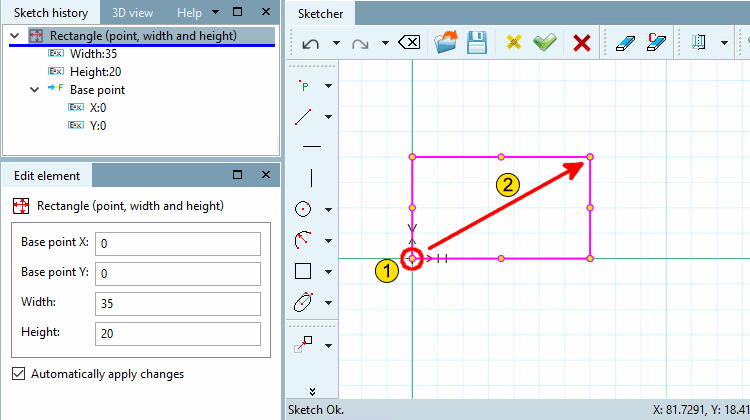This screenshot has width=750, height=420.
Task: Select Width:35 in sketch history
Action: click(x=93, y=54)
